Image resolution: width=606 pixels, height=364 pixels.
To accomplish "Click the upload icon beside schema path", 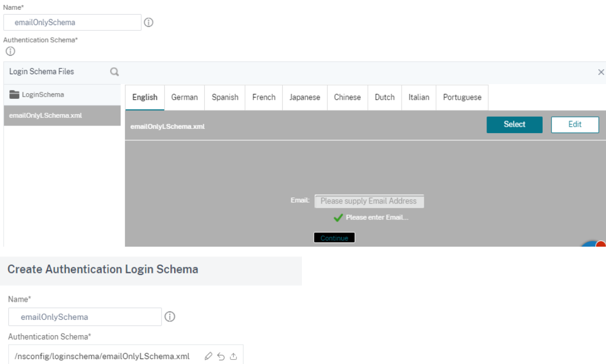I will tap(233, 356).
